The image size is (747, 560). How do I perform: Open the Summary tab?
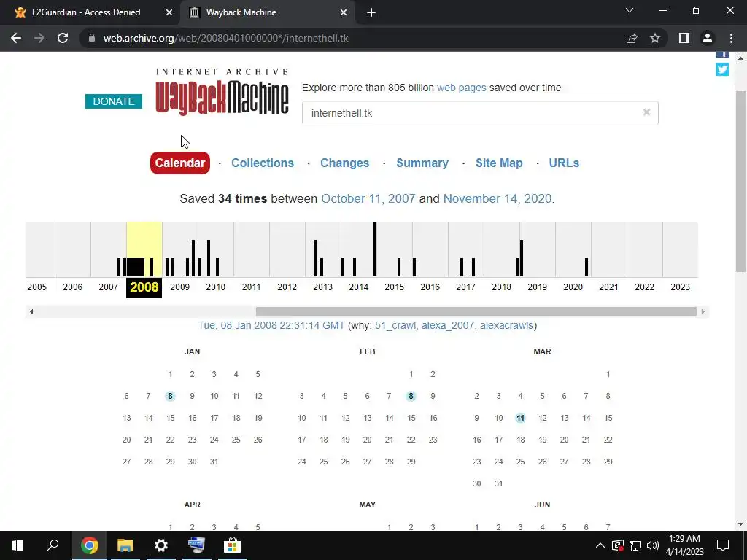(422, 163)
